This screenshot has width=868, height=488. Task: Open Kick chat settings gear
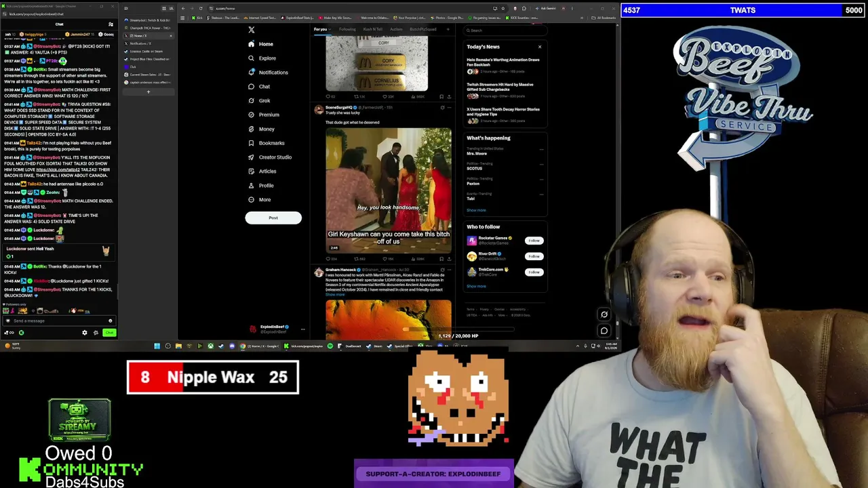(x=85, y=333)
